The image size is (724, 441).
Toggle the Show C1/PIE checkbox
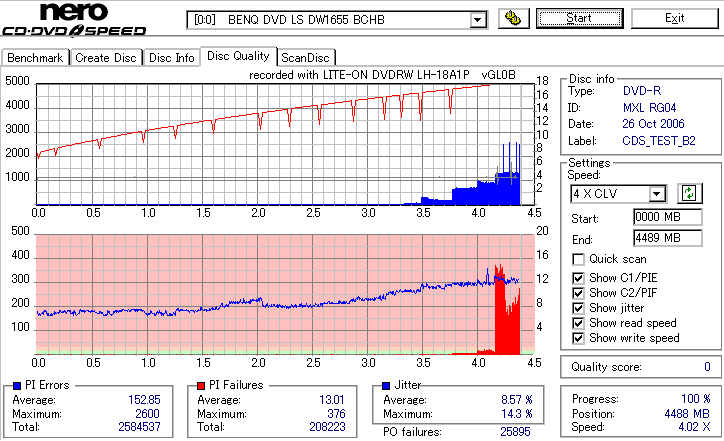(578, 278)
